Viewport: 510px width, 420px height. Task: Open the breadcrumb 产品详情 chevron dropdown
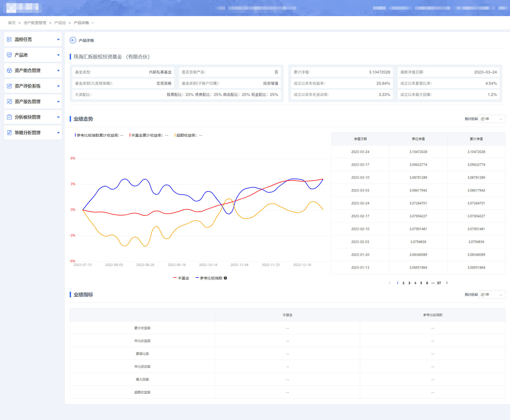(93, 23)
